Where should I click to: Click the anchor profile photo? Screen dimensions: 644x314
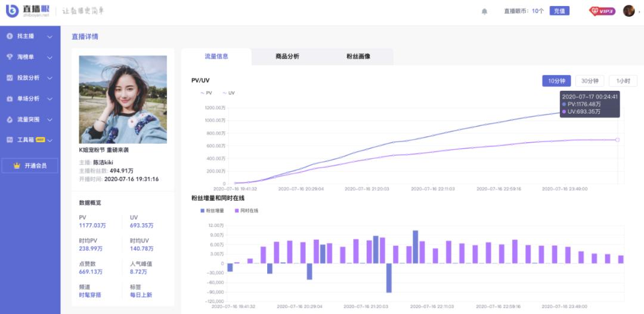tap(123, 100)
